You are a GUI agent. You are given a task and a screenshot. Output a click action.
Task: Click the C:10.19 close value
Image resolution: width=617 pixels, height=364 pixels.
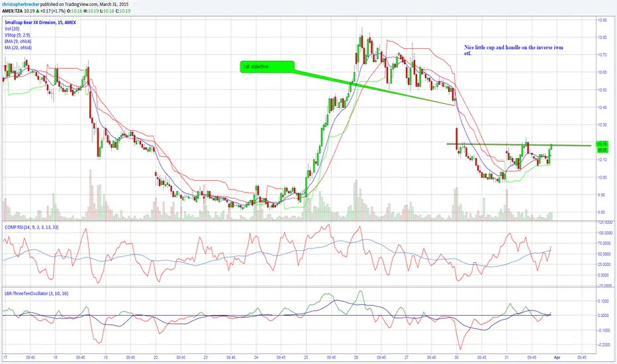(122, 11)
